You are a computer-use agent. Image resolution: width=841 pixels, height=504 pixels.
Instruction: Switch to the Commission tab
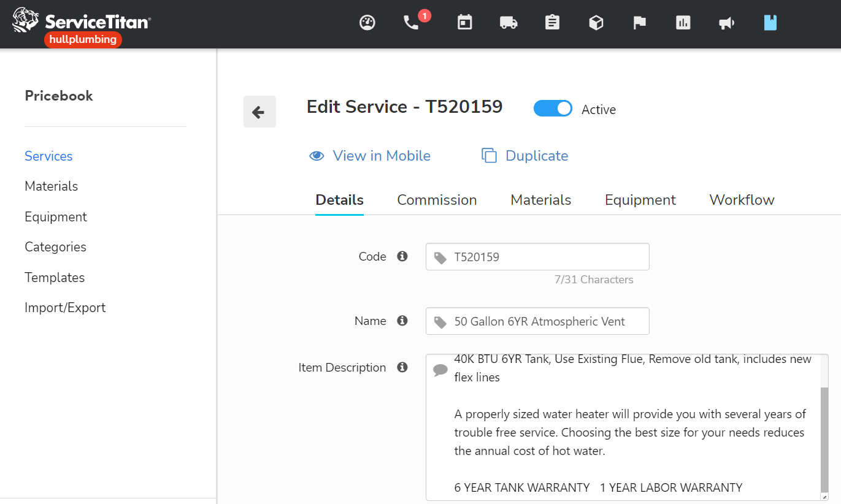437,200
